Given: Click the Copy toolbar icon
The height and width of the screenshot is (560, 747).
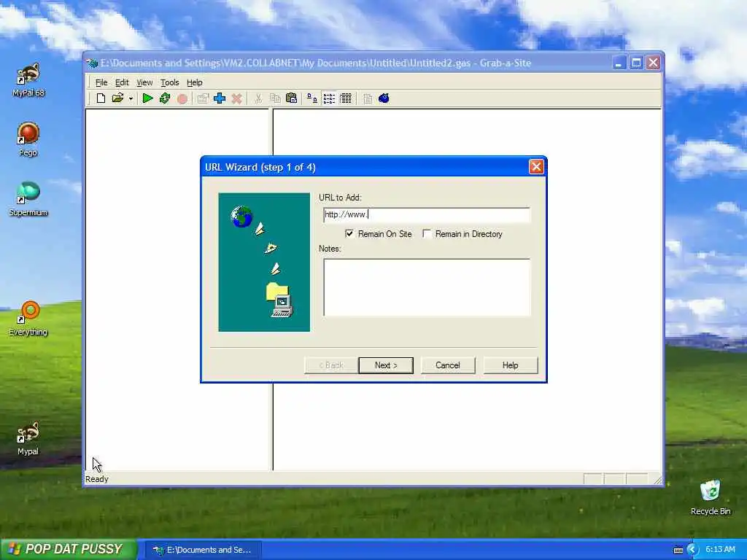Looking at the screenshot, I should (275, 98).
